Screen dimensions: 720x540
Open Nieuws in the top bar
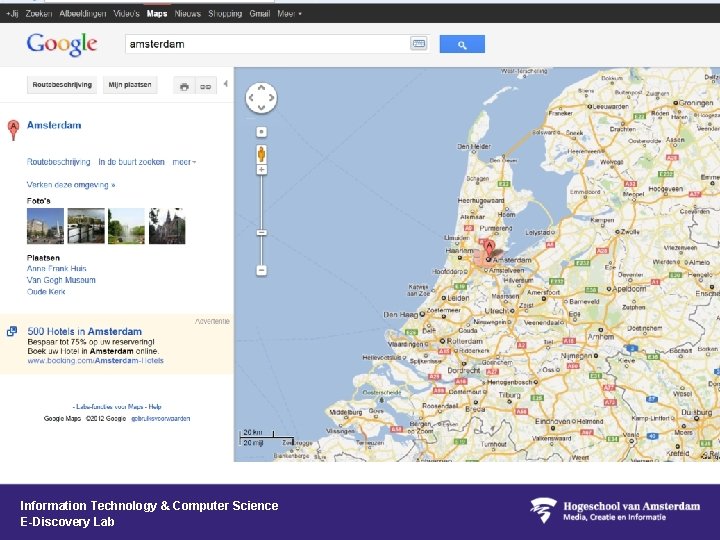(x=187, y=14)
